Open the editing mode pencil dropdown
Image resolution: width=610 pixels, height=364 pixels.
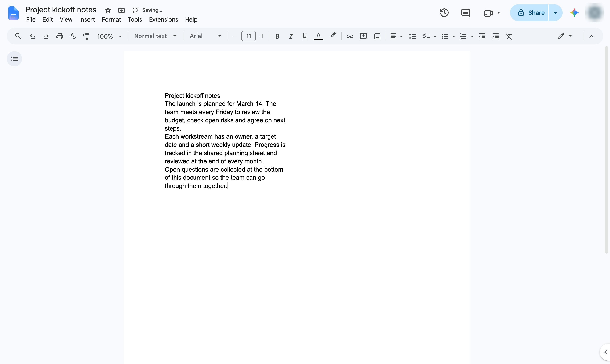565,36
